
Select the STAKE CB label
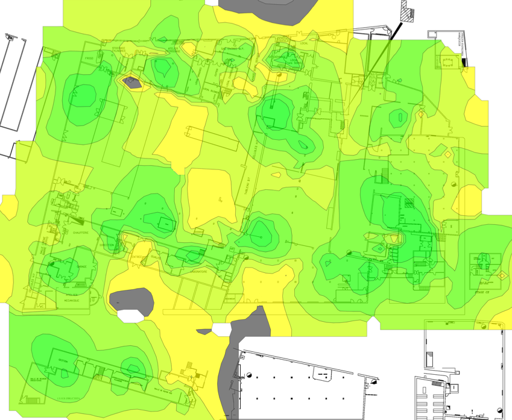[481, 291]
